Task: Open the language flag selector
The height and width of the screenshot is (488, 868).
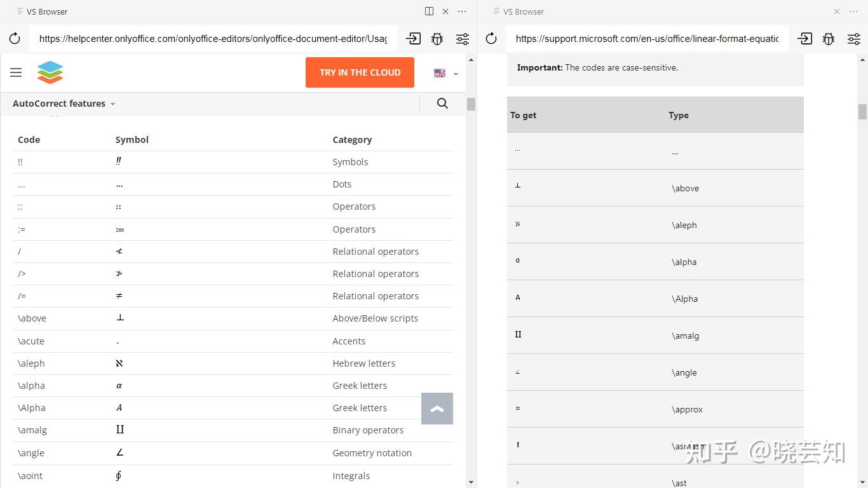Action: pyautogui.click(x=445, y=73)
